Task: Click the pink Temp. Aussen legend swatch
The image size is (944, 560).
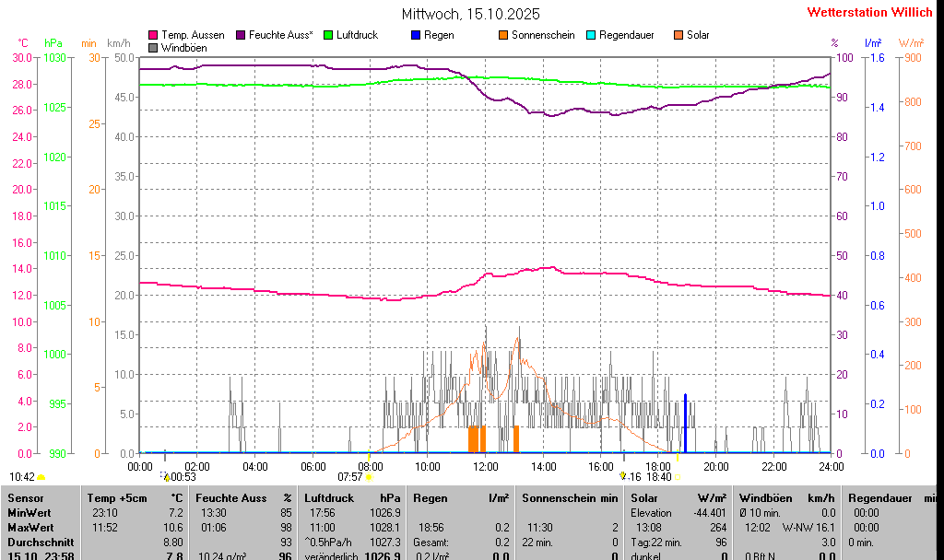Action: tap(153, 35)
